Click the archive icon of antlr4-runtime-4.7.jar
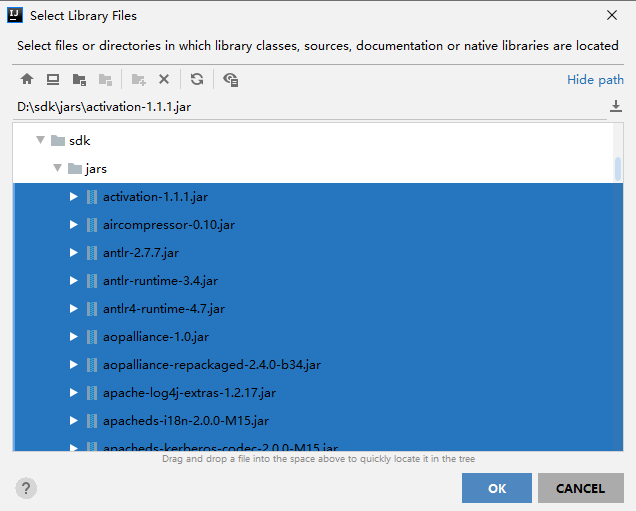The width and height of the screenshot is (636, 511). [92, 309]
